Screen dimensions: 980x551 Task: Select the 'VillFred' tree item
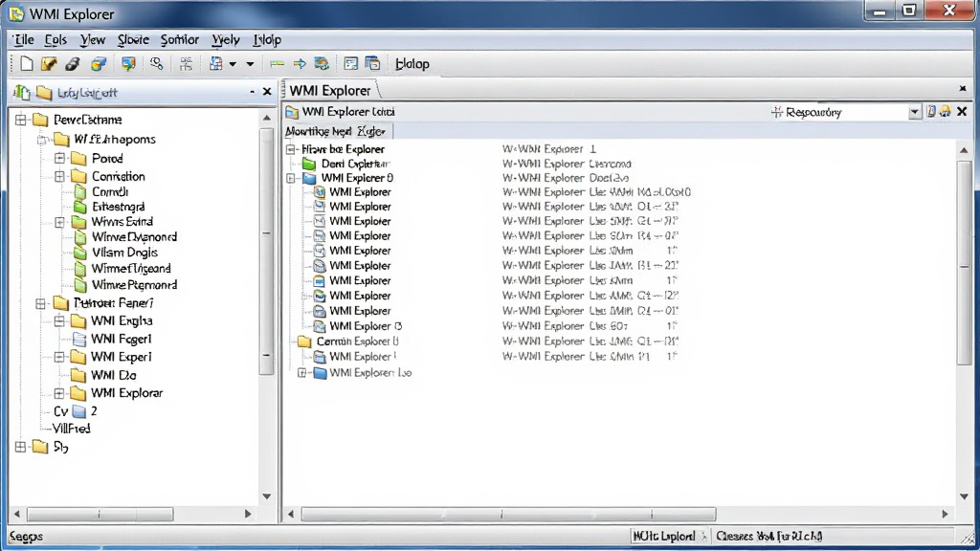tap(71, 429)
